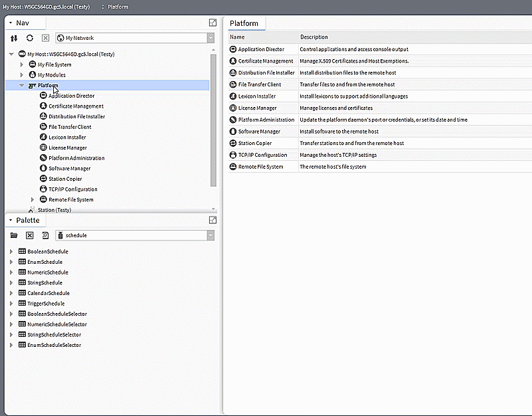The image size is (532, 416).
Task: Click the Description column header
Action: (x=314, y=37)
